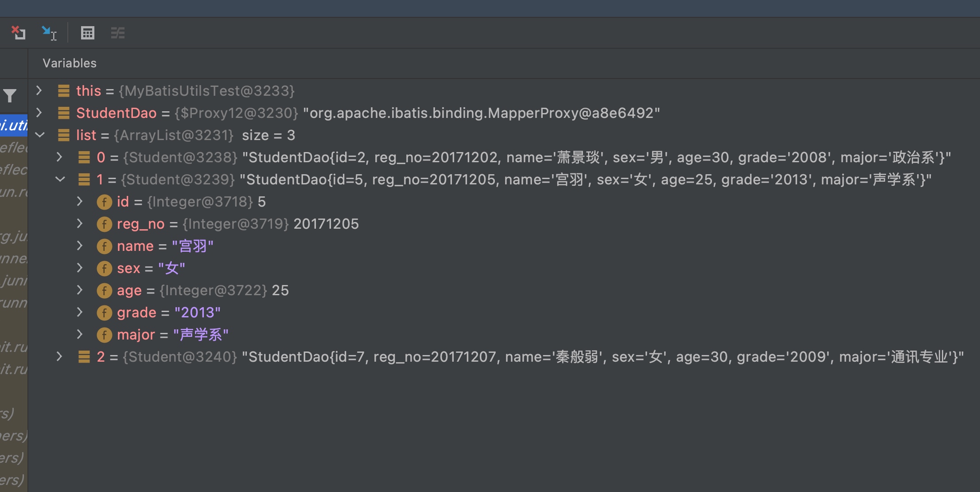Click the Drop Frame toolbar icon

tap(18, 33)
